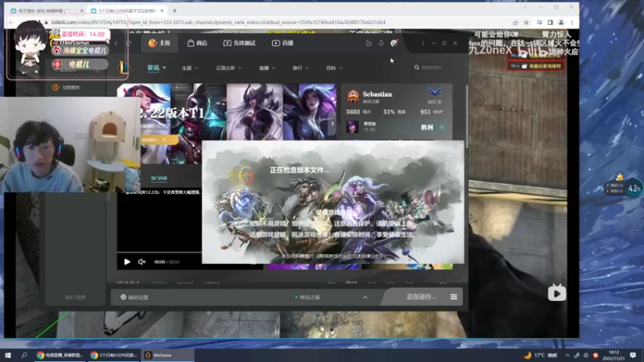Image resolution: width=644 pixels, height=362 pixels.
Task: Expand the 百科 dropdown menu
Action: 334,68
